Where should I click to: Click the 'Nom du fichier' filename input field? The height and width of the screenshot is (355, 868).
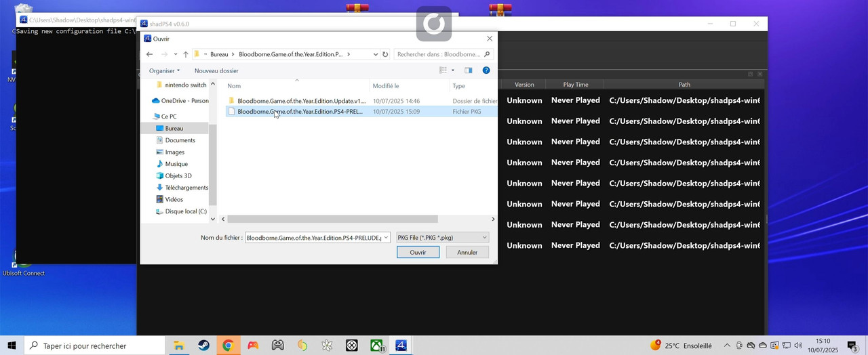pyautogui.click(x=313, y=238)
